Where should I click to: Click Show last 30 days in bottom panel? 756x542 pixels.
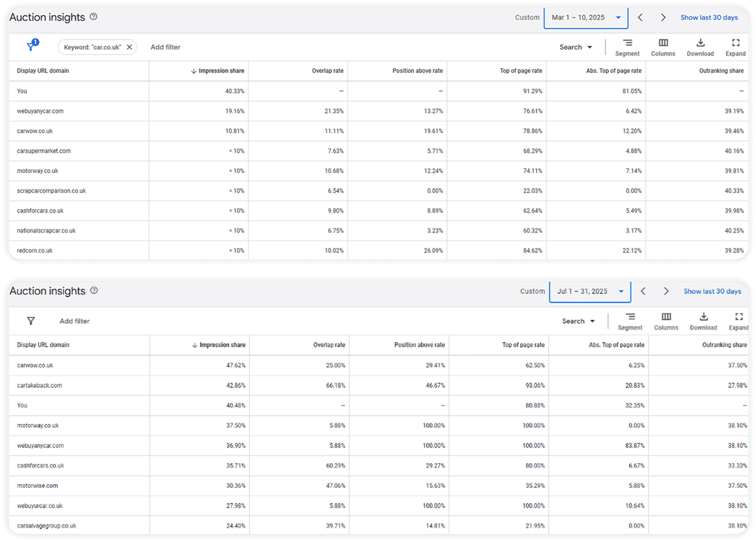[712, 291]
